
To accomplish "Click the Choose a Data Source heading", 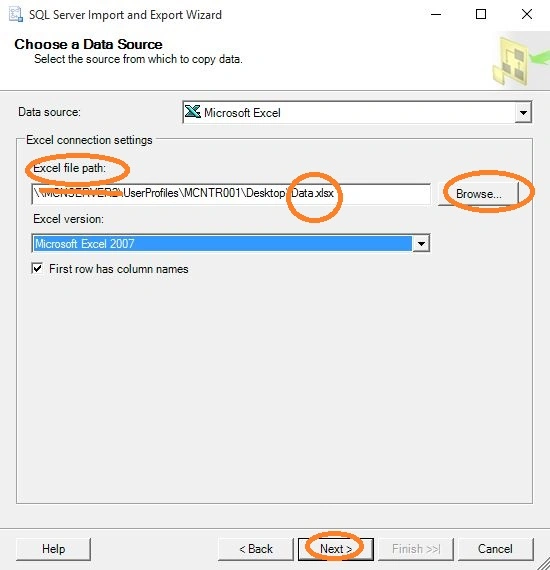I will point(88,44).
